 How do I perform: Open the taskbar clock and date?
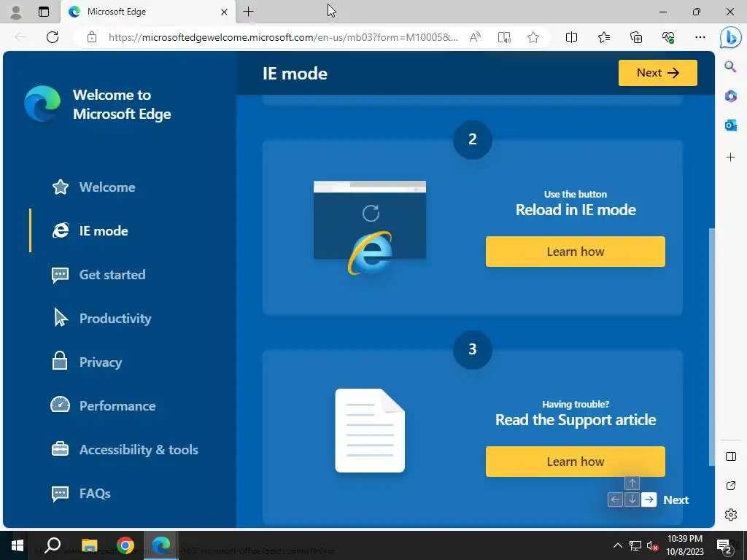[684, 545]
